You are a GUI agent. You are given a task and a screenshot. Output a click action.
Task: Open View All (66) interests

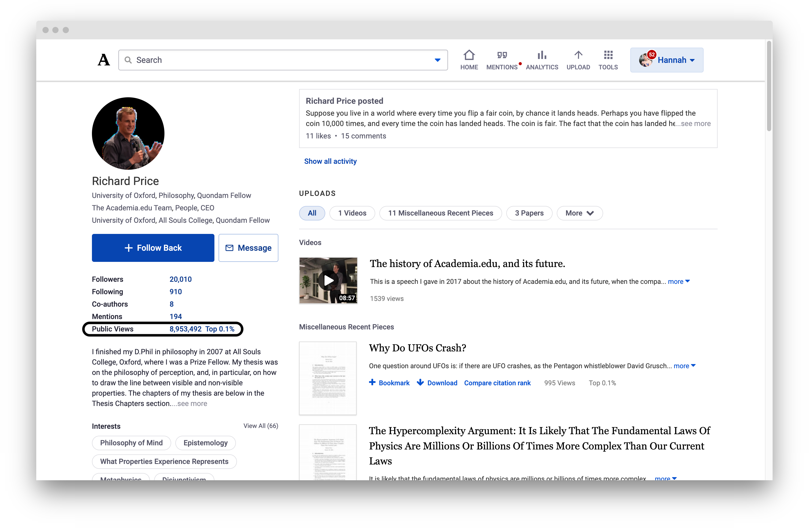pos(261,426)
